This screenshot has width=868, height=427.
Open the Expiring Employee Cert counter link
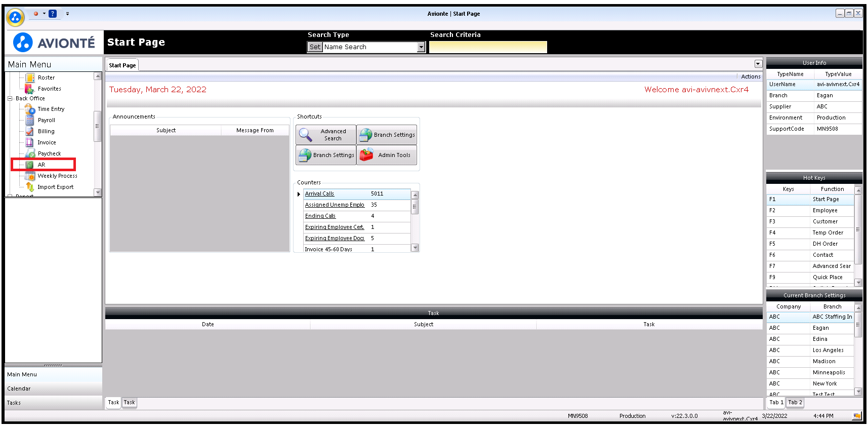(335, 227)
